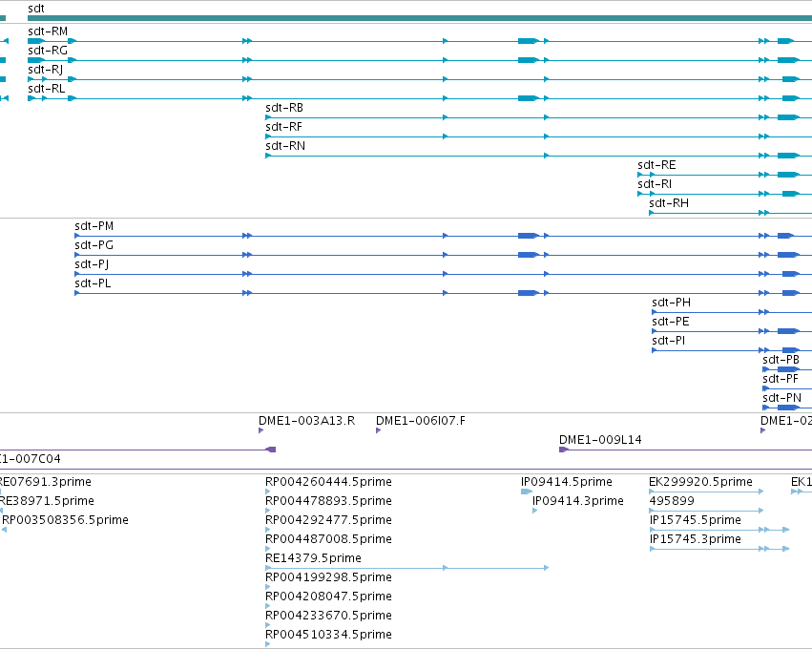Image resolution: width=812 pixels, height=649 pixels.
Task: Click the sdt-PJ protein label
Action: (92, 265)
